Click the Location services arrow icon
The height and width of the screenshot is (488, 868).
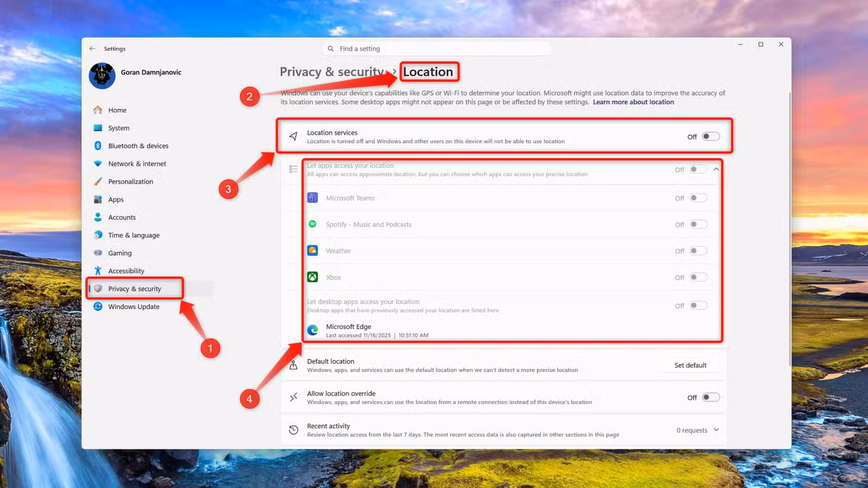294,137
